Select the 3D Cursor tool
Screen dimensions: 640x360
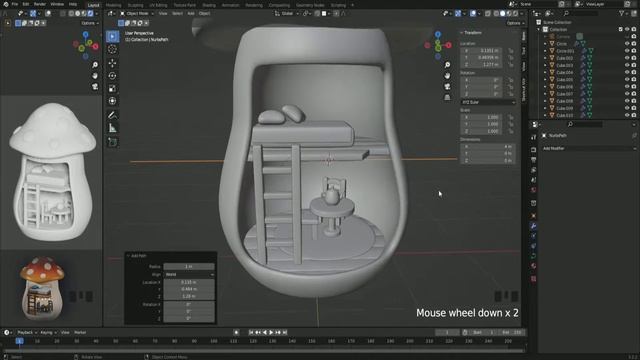[x=113, y=49]
